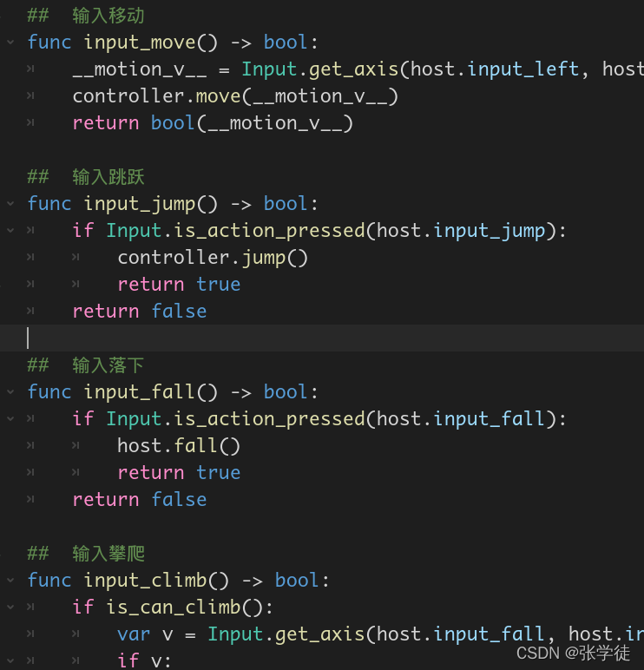Click the '## 输入落下' comment
This screenshot has width=644, height=670.
pyautogui.click(x=86, y=365)
